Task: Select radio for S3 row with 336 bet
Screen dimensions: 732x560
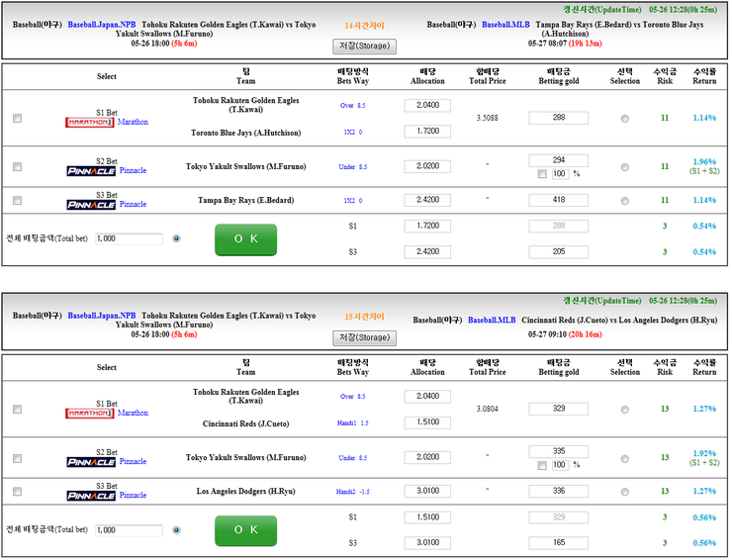Action: coord(624,492)
